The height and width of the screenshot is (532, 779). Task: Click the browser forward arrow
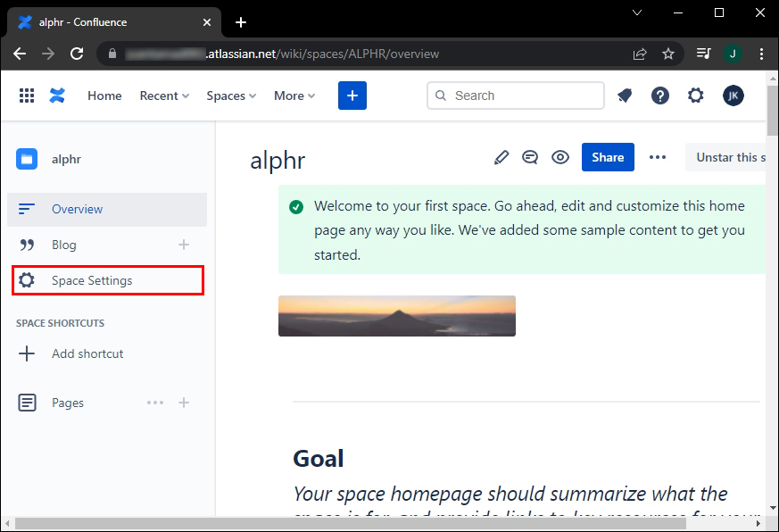pyautogui.click(x=48, y=54)
